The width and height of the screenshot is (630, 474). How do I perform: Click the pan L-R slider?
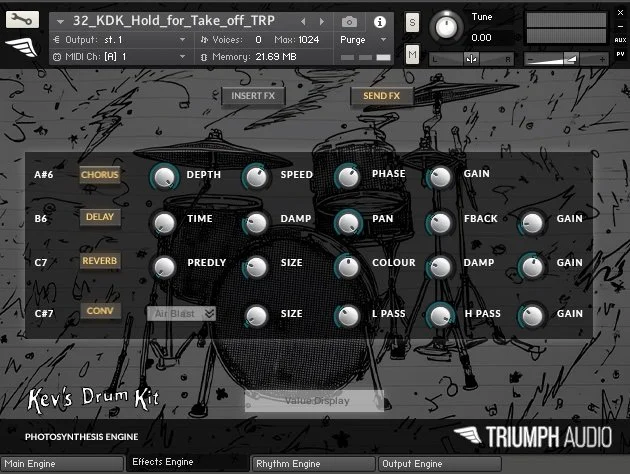click(x=472, y=59)
